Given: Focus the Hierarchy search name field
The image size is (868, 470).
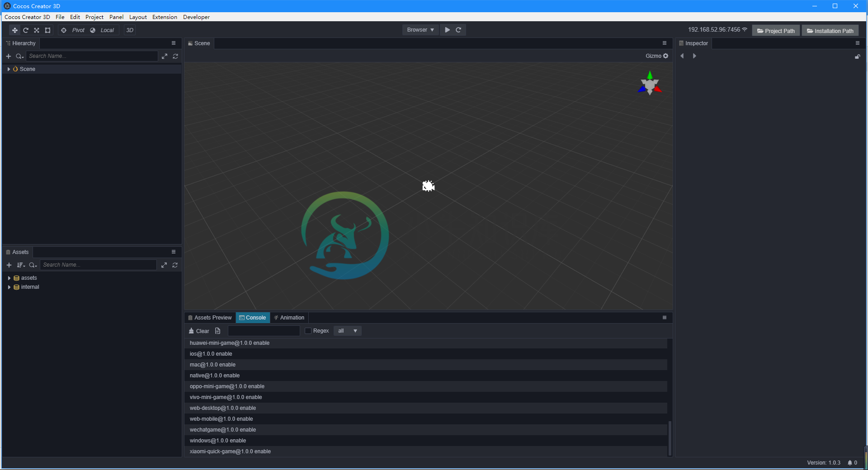Looking at the screenshot, I should (92, 56).
